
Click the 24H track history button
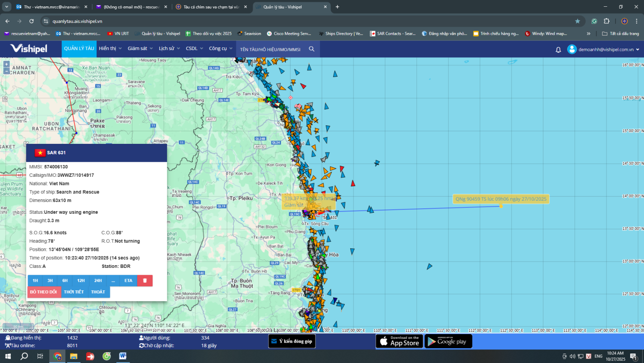98,280
